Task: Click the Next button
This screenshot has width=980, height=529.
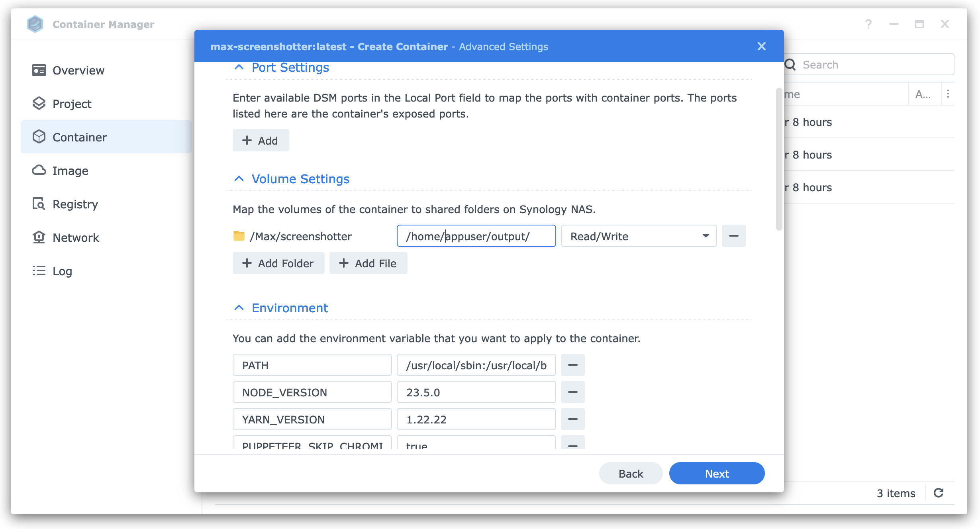Action: point(717,473)
